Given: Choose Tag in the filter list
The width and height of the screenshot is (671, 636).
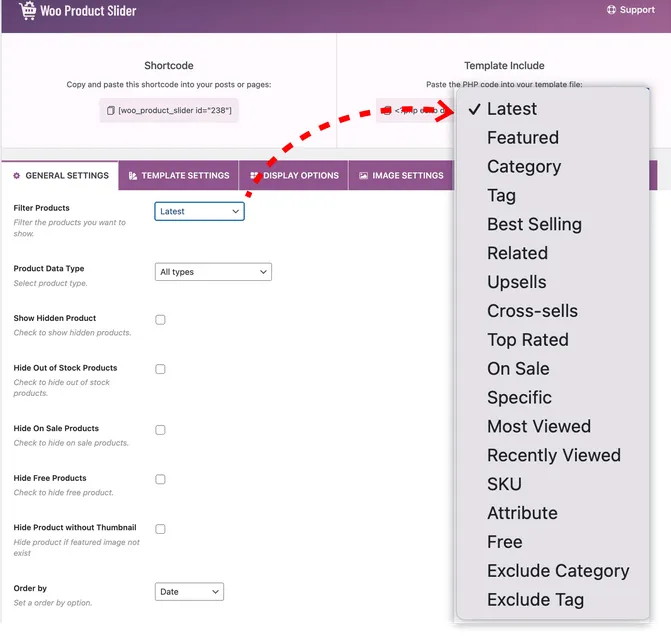Looking at the screenshot, I should pos(553,196).
